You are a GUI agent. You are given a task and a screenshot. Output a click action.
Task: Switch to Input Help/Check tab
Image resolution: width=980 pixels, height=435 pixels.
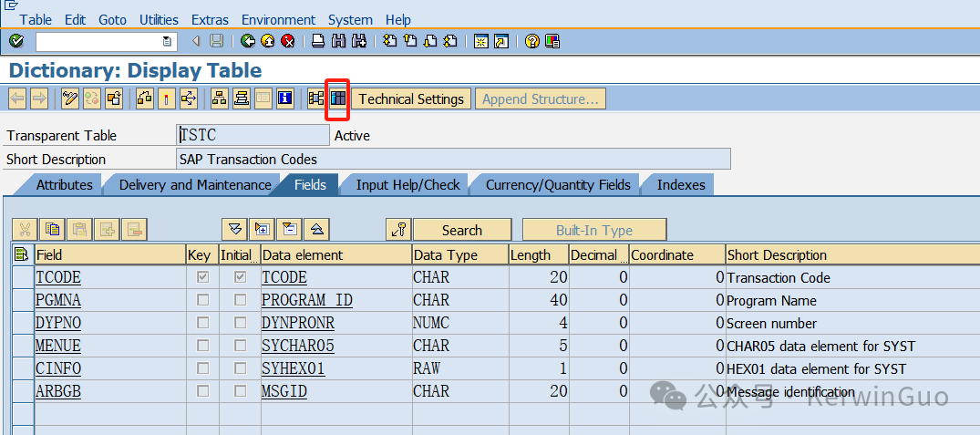point(407,185)
